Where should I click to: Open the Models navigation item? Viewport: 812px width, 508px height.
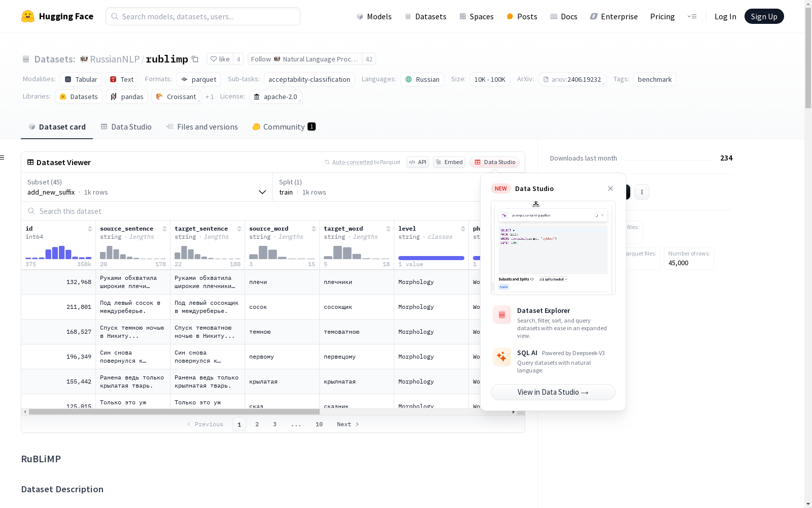pos(374,16)
